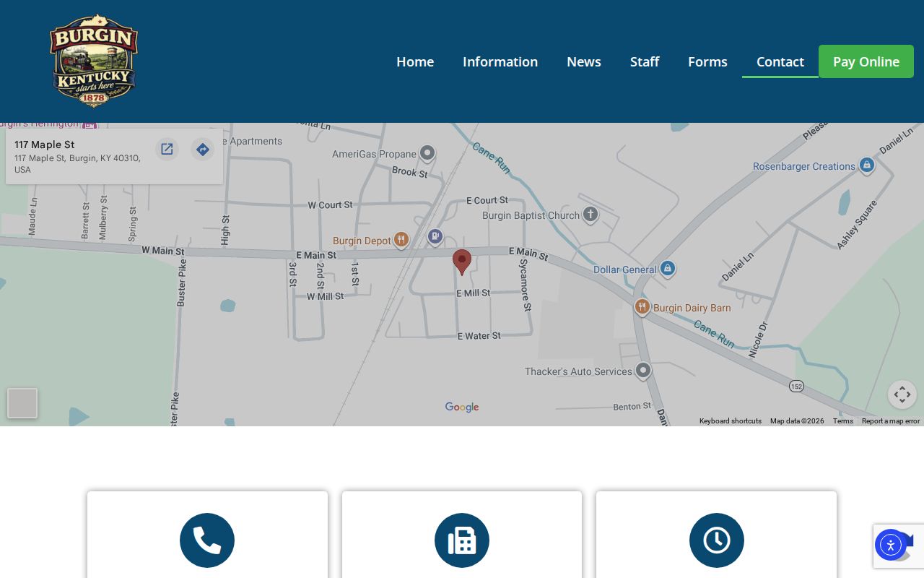Click the full address text in the map card

tap(78, 164)
